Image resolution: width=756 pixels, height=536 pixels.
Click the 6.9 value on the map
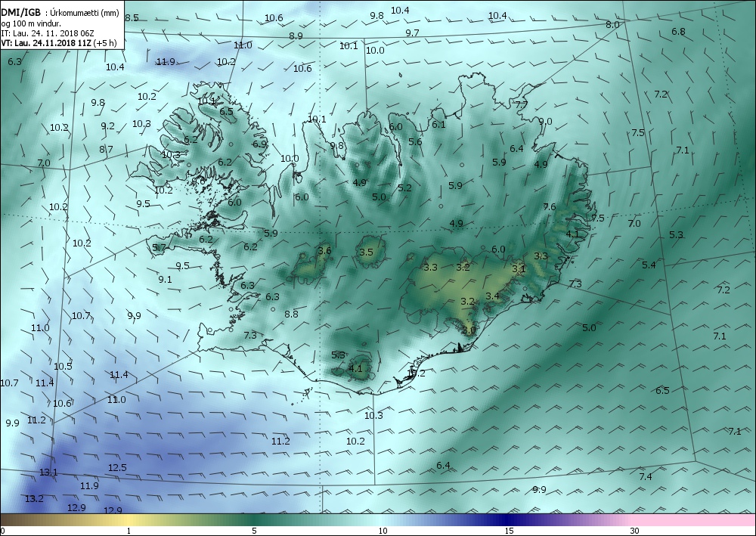pyautogui.click(x=260, y=144)
